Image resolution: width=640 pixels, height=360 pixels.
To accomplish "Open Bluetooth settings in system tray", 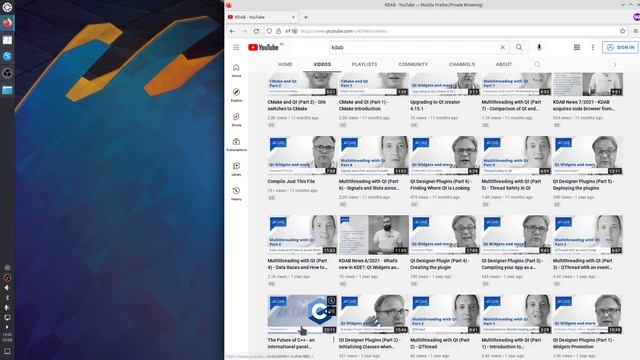I will 7,298.
